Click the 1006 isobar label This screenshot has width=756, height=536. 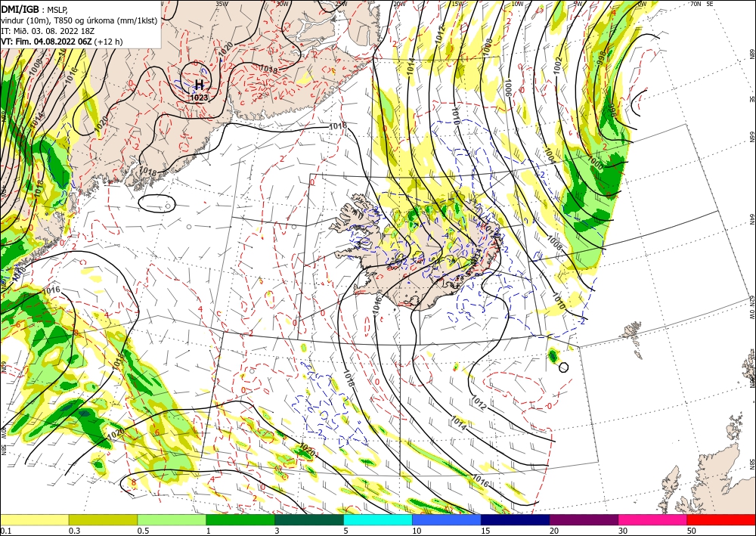pyautogui.click(x=508, y=88)
